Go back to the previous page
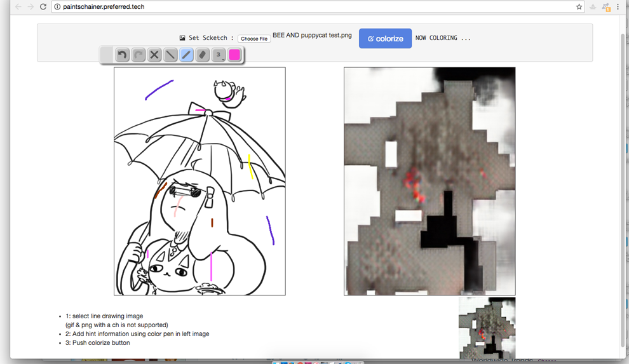This screenshot has width=629, height=364. [x=18, y=6]
